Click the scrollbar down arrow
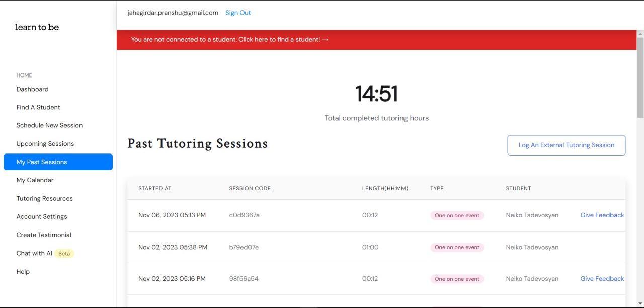The width and height of the screenshot is (644, 308). (x=640, y=304)
